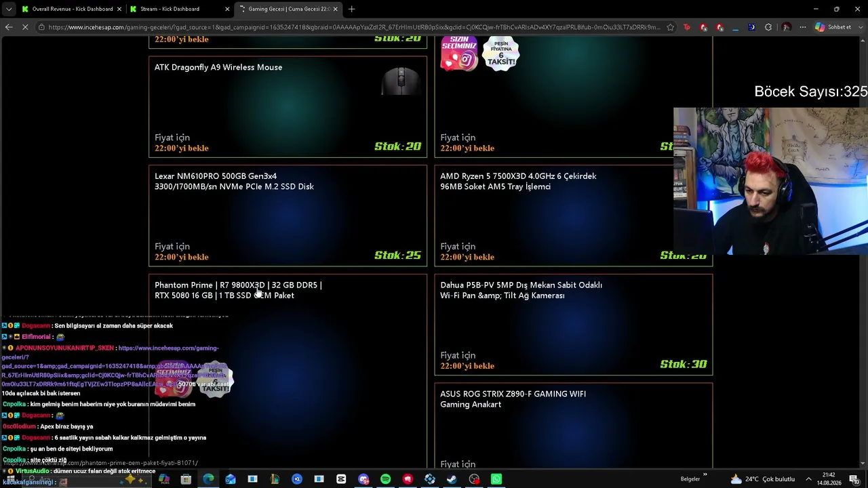Open the notification center icon
The height and width of the screenshot is (488, 868).
click(854, 479)
